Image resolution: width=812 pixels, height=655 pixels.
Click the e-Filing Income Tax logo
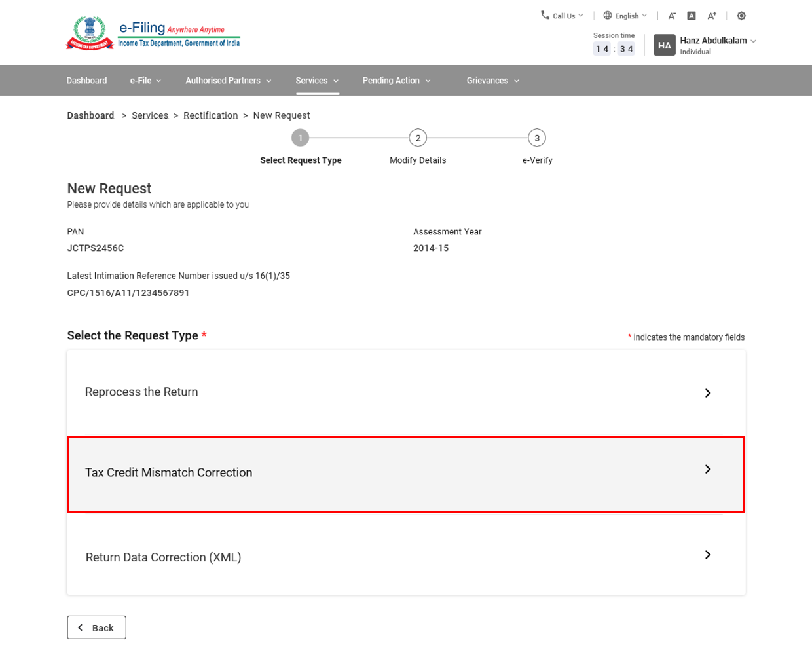[153, 33]
